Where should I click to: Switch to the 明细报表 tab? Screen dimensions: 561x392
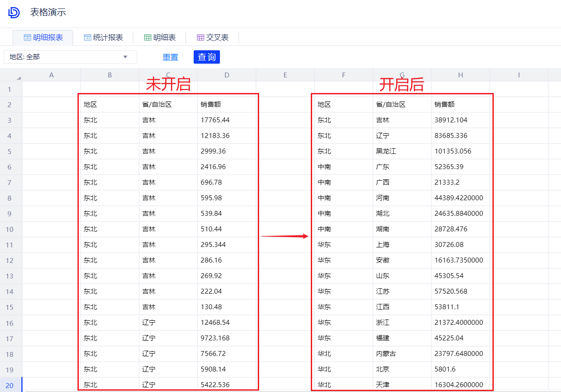coord(43,38)
